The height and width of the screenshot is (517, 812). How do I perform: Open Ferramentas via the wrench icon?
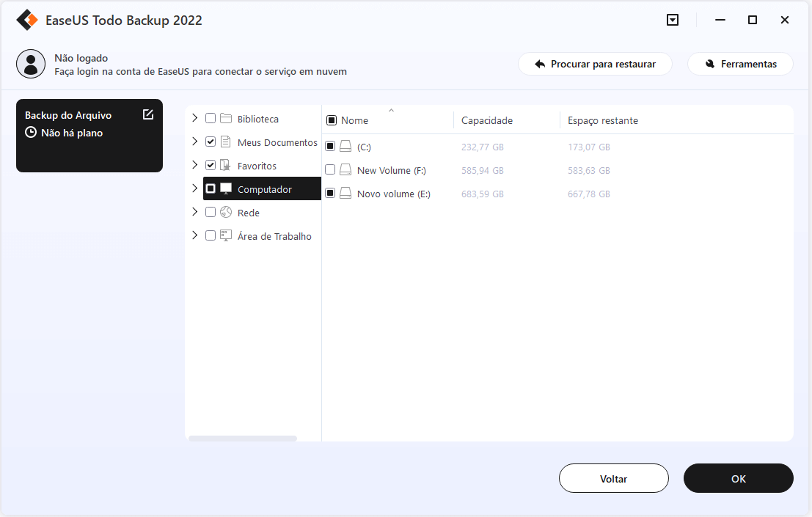pyautogui.click(x=707, y=64)
